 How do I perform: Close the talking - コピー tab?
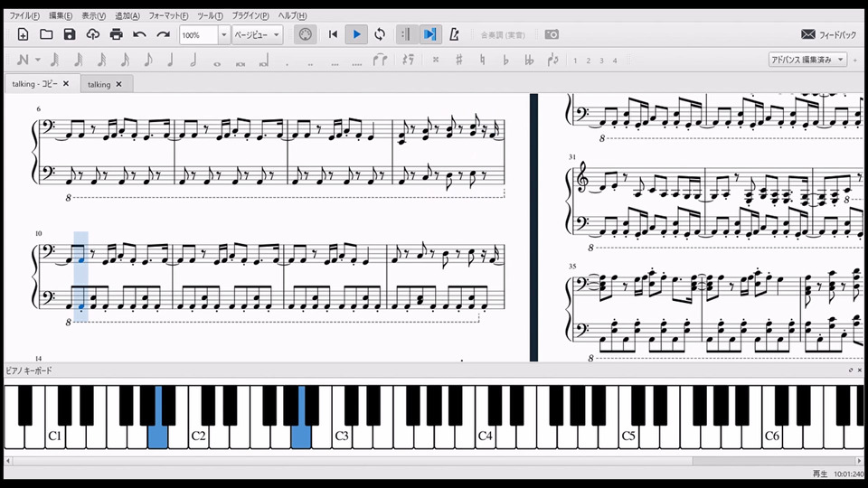coord(66,83)
